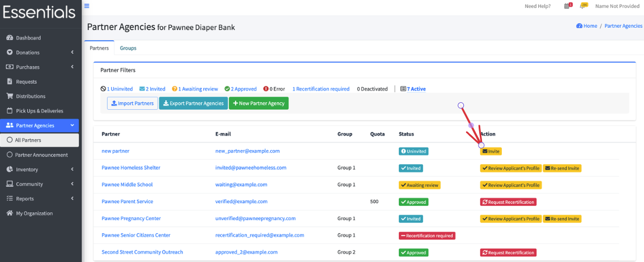Expand the Donations sidebar menu
This screenshot has height=262, width=644.
40,53
